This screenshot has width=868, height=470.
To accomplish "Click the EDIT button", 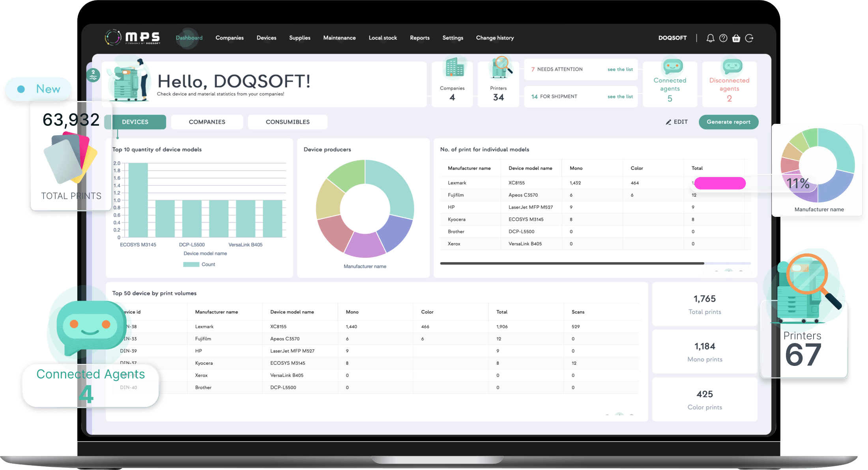I will coord(677,122).
